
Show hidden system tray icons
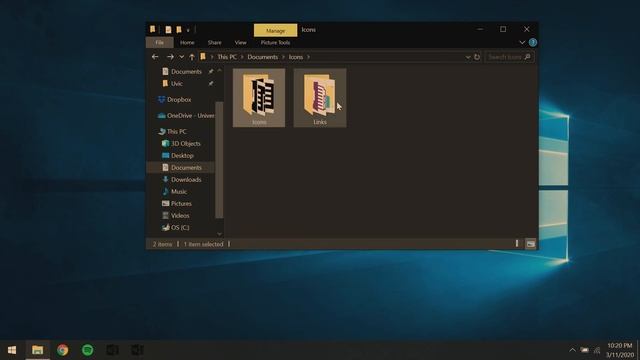[572, 350]
